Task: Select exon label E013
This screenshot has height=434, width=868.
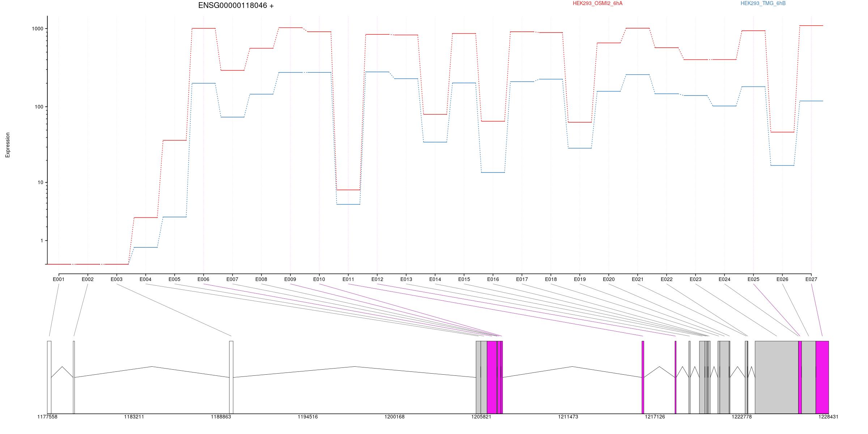Action: [406, 279]
